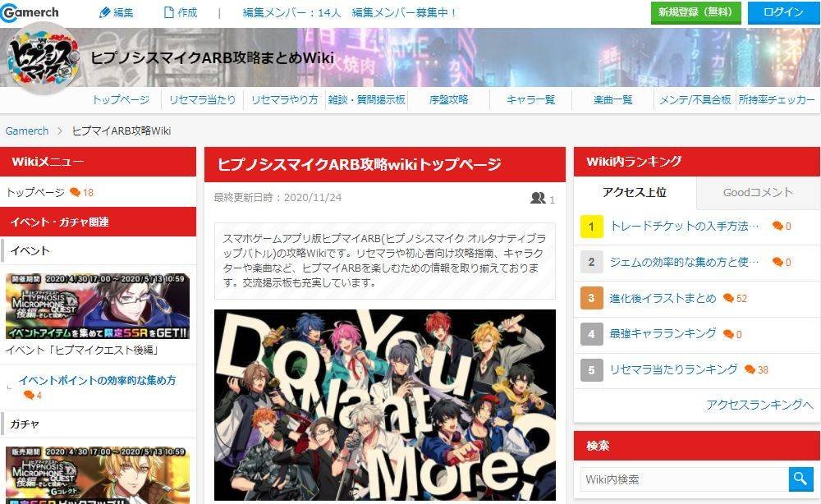Click the blue magnifier search button
Viewport: 821px width, 504px height.
(x=800, y=479)
